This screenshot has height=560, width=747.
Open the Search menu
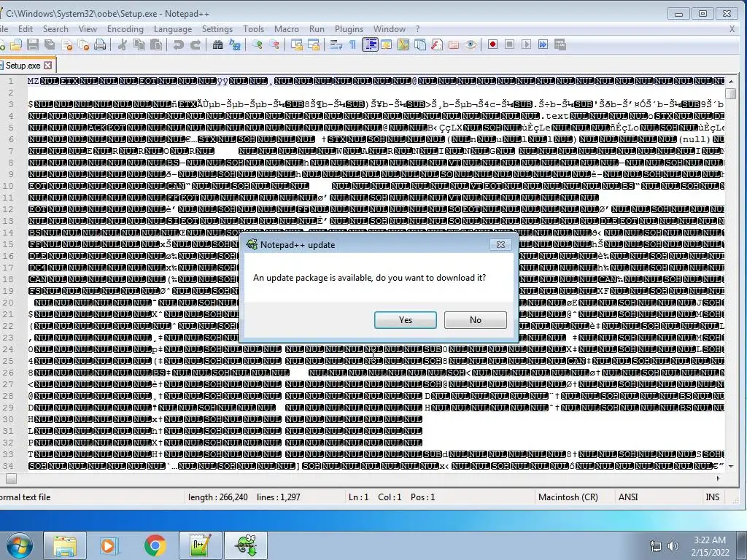point(55,29)
